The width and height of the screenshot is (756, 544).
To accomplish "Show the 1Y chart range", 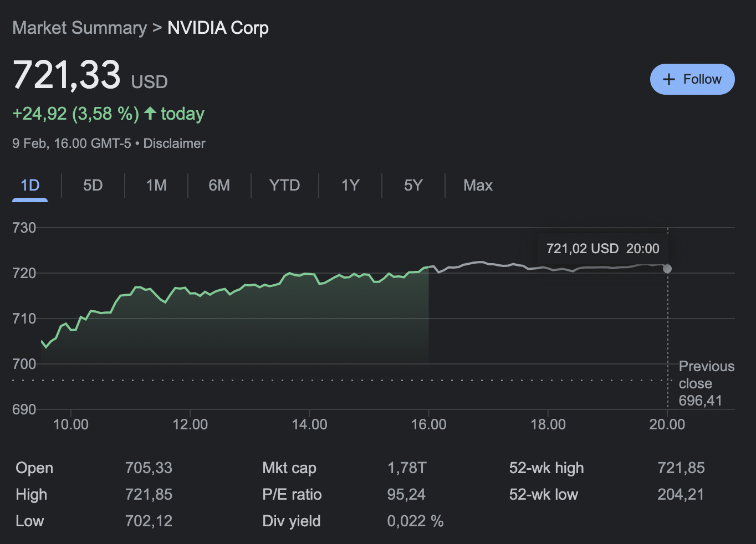I will click(x=350, y=185).
